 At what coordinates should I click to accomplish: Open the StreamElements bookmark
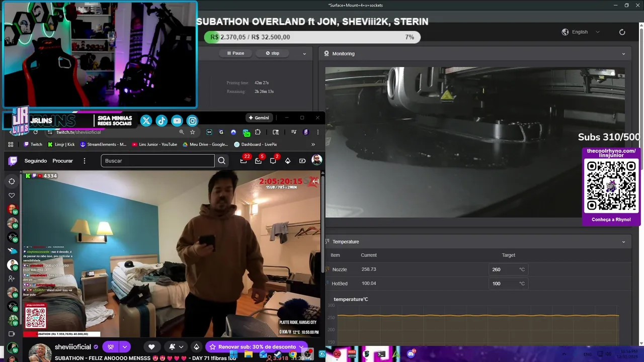point(103,144)
